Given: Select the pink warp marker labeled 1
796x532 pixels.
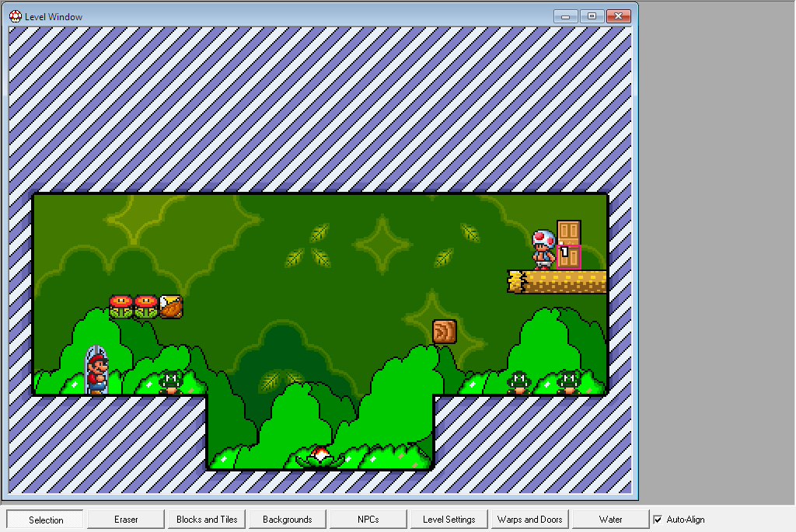Looking at the screenshot, I should [569, 256].
